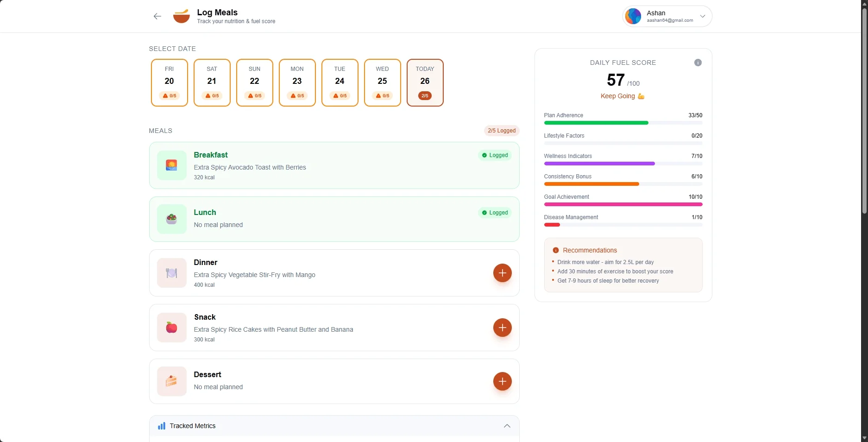Click the Breakfast sunrise meal icon
Screen dimensions: 868x442
[171, 165]
